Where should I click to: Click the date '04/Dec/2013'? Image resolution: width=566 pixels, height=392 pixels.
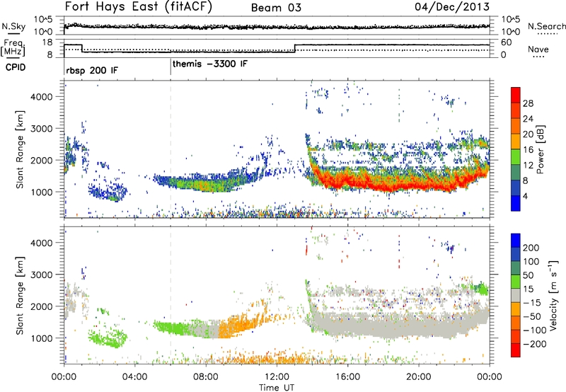(452, 6)
